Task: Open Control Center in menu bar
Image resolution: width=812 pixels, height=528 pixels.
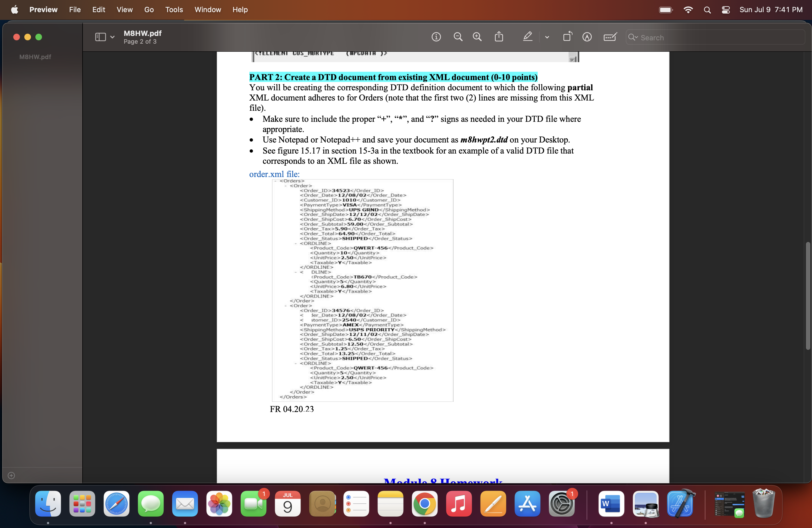Action: coord(725,10)
